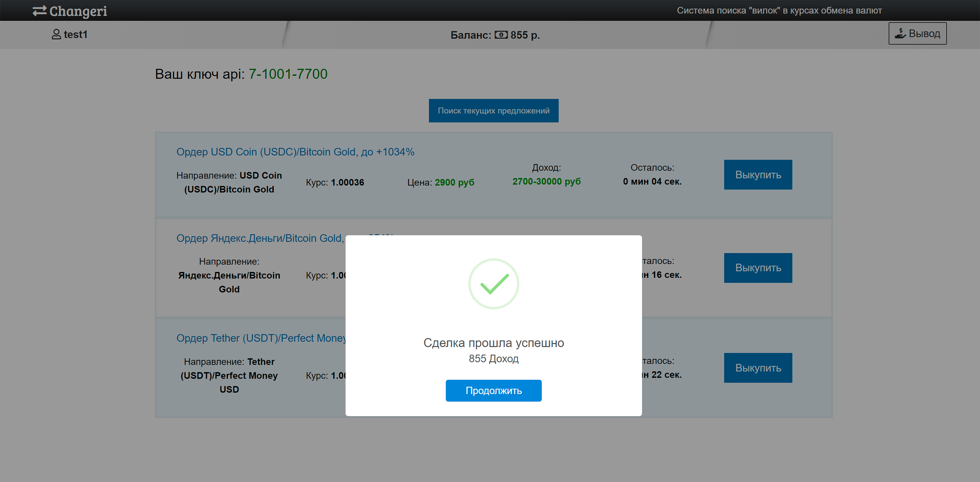Click the Яндекс.Деньги/Bitcoin Gold direction text
The image size is (980, 482).
point(229,282)
